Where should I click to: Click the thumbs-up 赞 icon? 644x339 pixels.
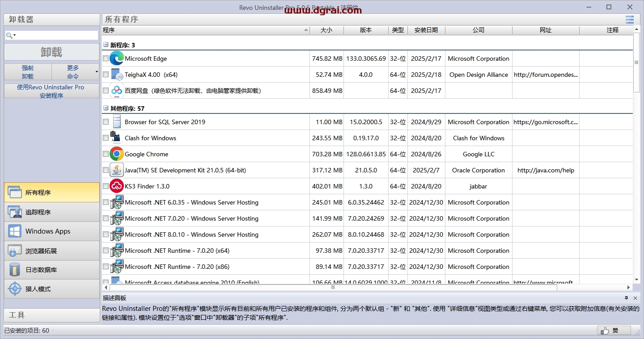(x=605, y=331)
